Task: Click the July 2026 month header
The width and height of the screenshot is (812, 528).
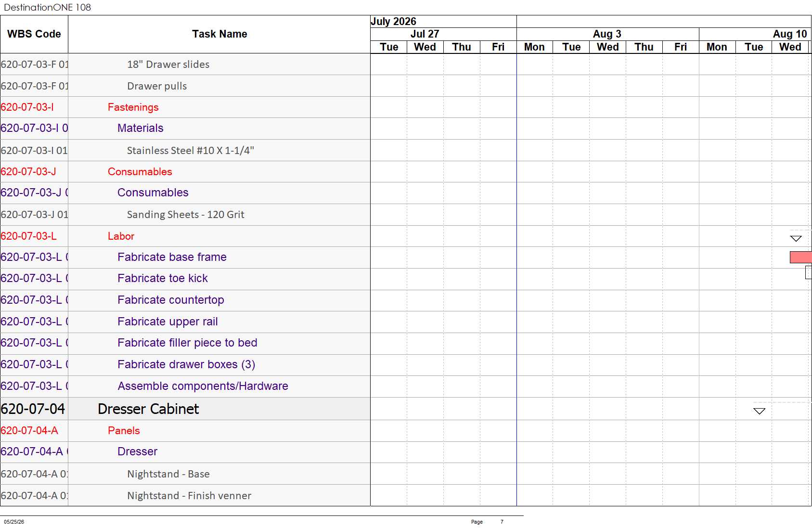Action: (x=393, y=22)
